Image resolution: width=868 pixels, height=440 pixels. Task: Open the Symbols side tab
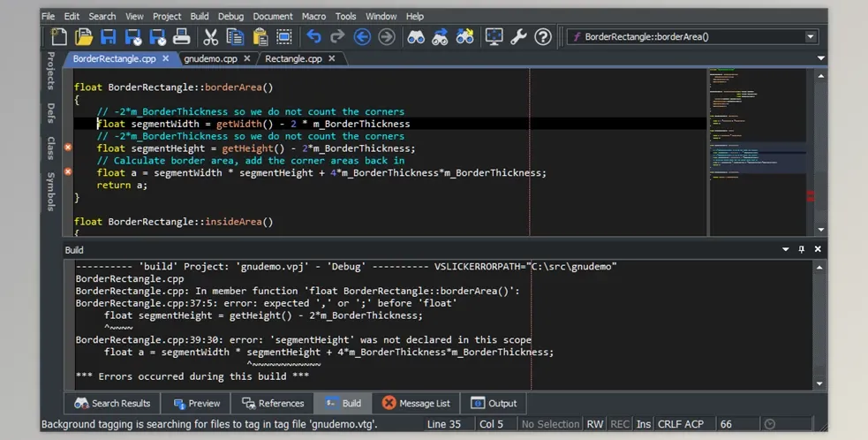[x=50, y=192]
